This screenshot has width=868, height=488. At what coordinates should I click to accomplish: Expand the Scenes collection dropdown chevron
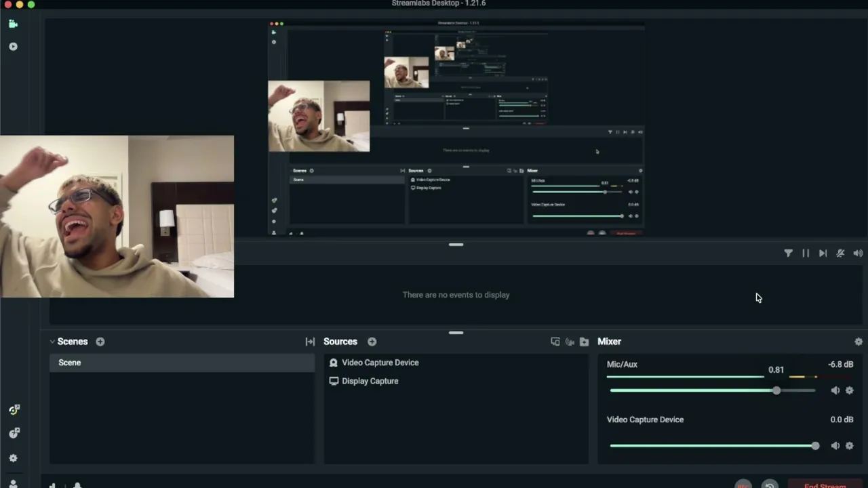coord(52,342)
